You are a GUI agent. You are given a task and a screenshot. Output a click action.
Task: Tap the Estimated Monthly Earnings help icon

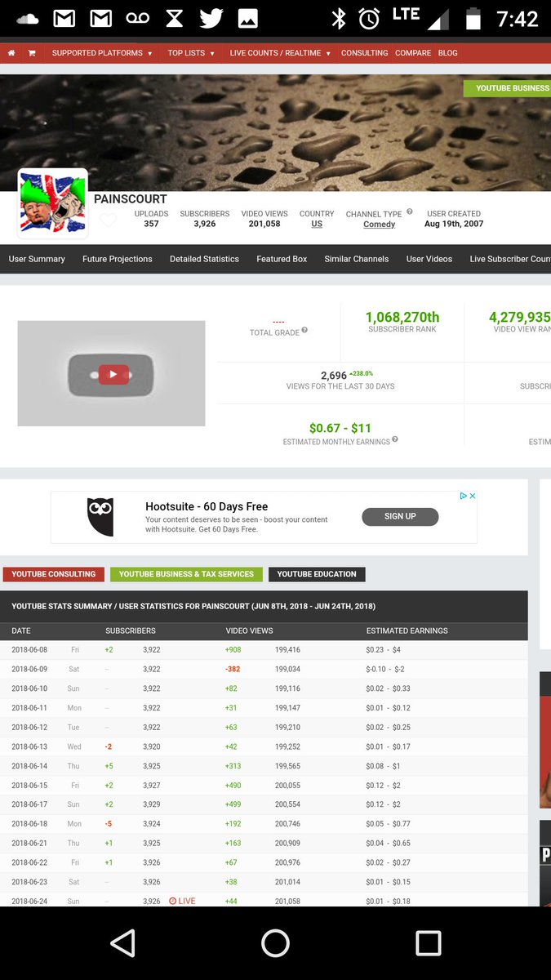pyautogui.click(x=395, y=439)
